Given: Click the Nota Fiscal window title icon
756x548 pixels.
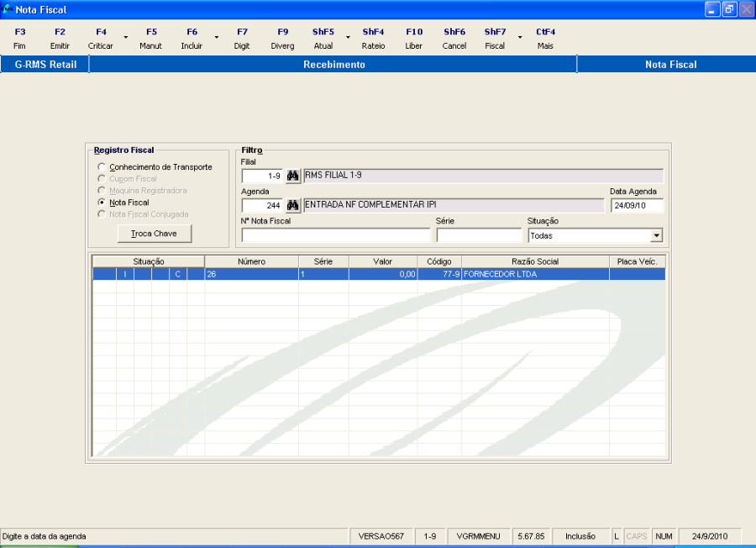Looking at the screenshot, I should point(8,9).
